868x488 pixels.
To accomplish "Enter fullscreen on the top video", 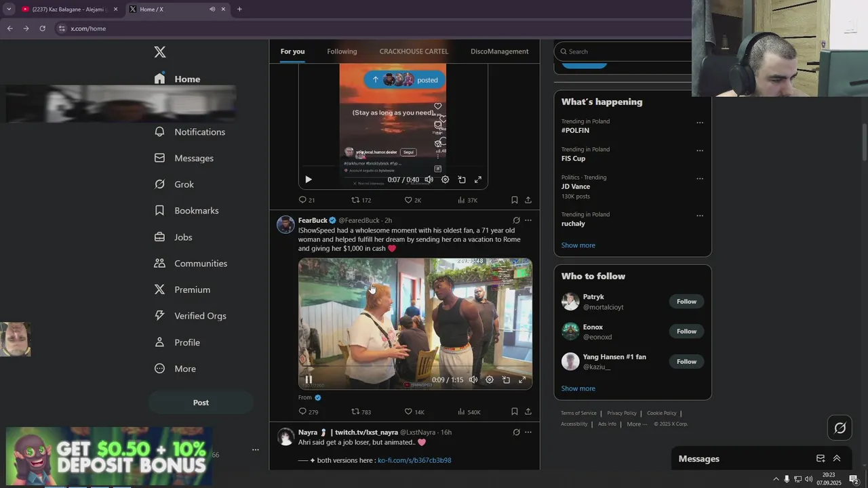I will pyautogui.click(x=478, y=180).
